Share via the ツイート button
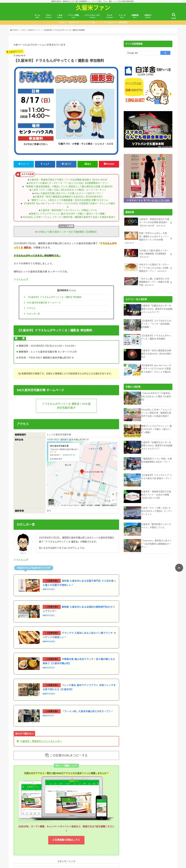 click(24, 164)
